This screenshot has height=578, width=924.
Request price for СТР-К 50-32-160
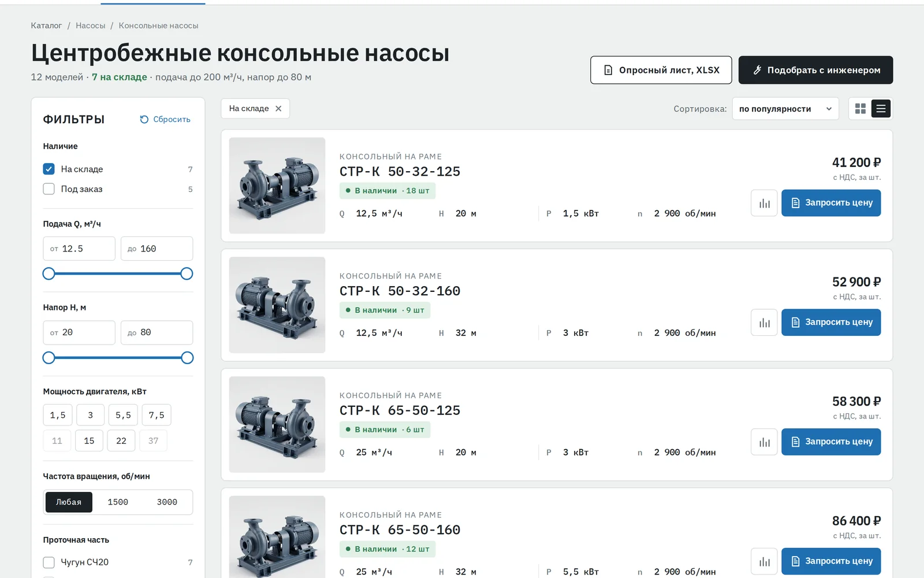pos(831,323)
